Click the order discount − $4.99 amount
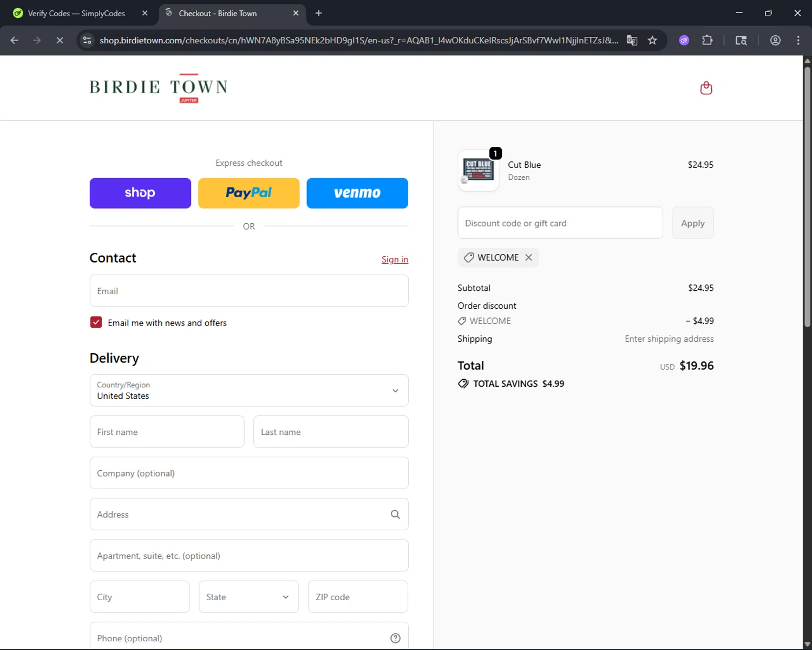 699,321
